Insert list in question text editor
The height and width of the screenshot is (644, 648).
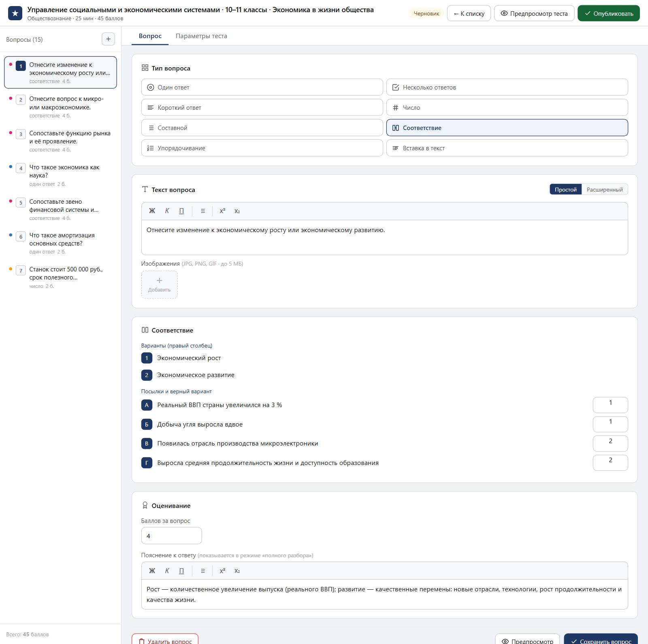coord(203,211)
